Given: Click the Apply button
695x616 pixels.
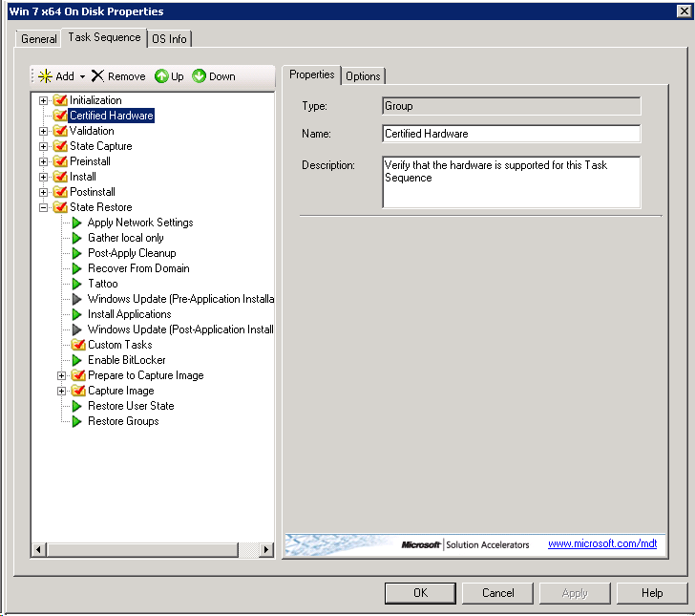Looking at the screenshot, I should (x=575, y=593).
